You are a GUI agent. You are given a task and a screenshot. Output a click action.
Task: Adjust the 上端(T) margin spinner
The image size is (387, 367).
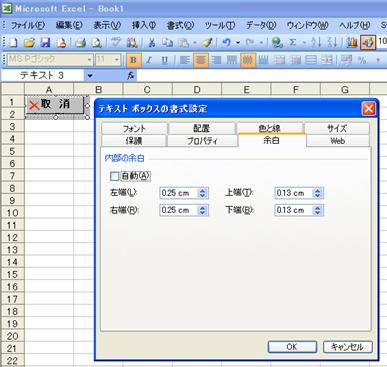(318, 193)
